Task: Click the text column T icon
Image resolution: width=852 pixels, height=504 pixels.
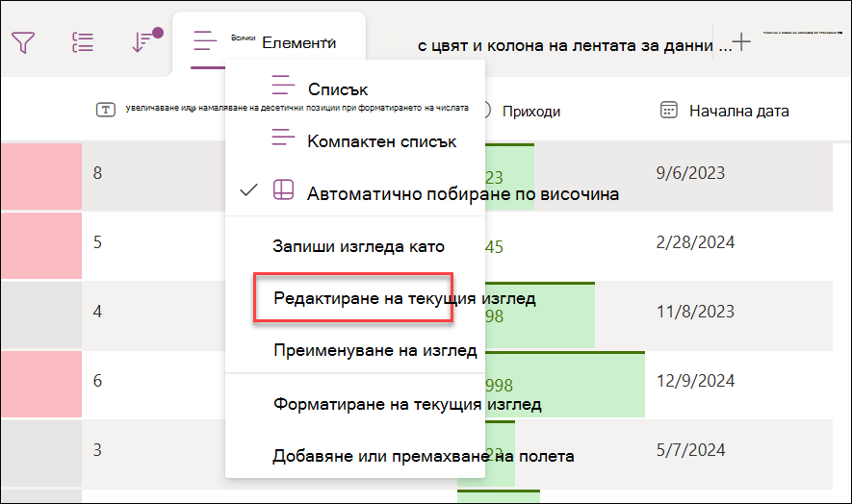Action: click(105, 110)
